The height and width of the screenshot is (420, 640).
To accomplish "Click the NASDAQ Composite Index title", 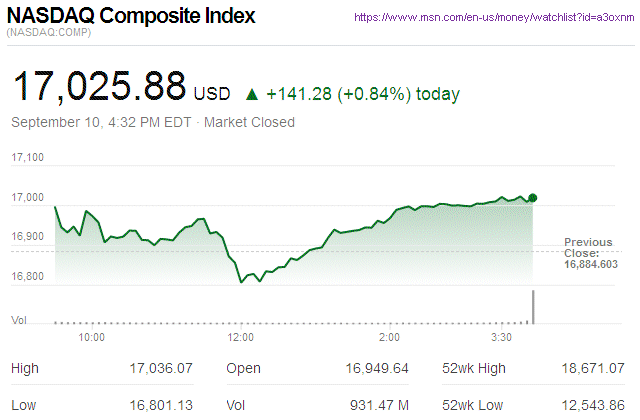I will click(131, 17).
